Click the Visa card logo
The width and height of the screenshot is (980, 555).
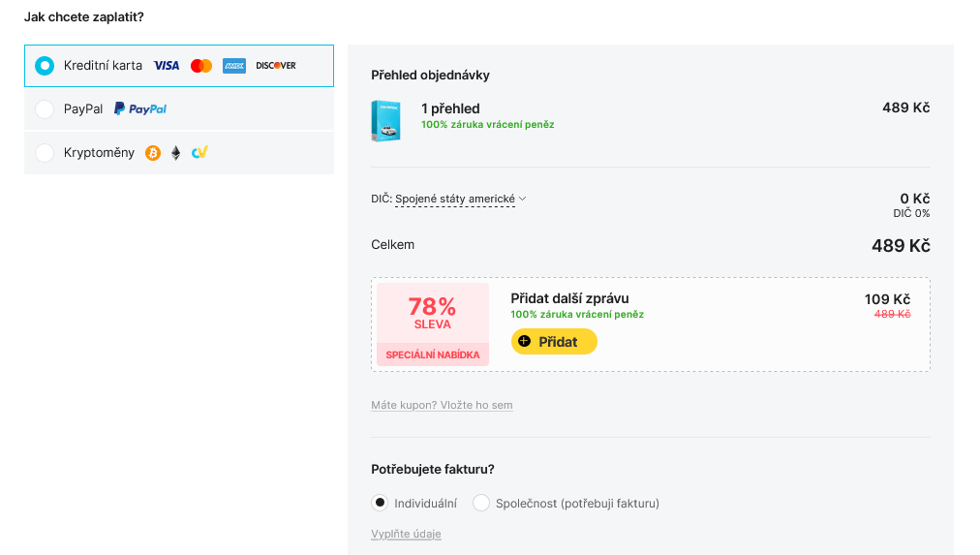coord(167,66)
